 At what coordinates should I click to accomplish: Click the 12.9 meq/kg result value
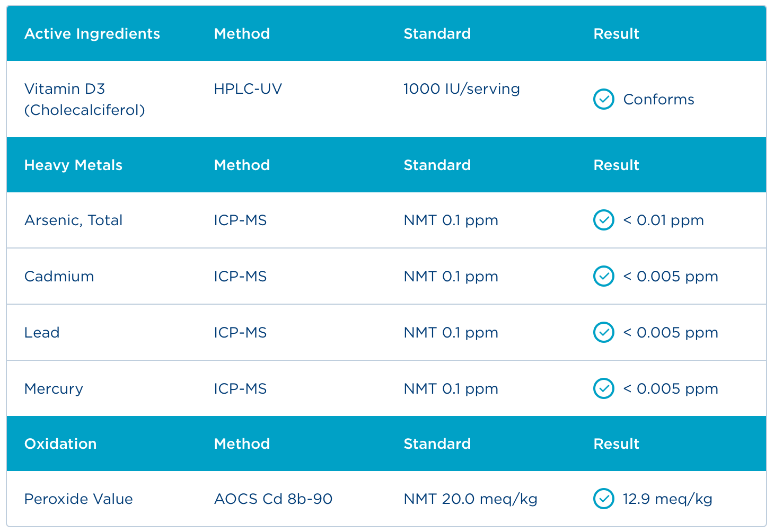click(667, 499)
